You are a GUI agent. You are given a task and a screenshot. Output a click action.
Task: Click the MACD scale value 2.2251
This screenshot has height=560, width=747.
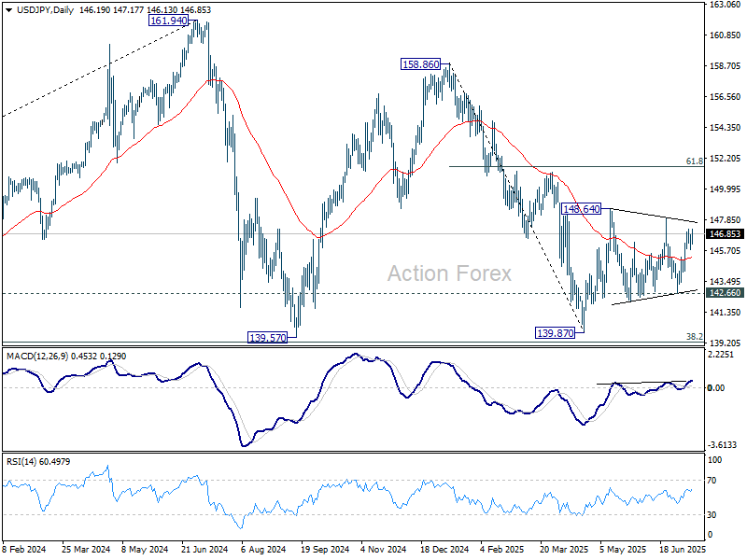tap(722, 355)
